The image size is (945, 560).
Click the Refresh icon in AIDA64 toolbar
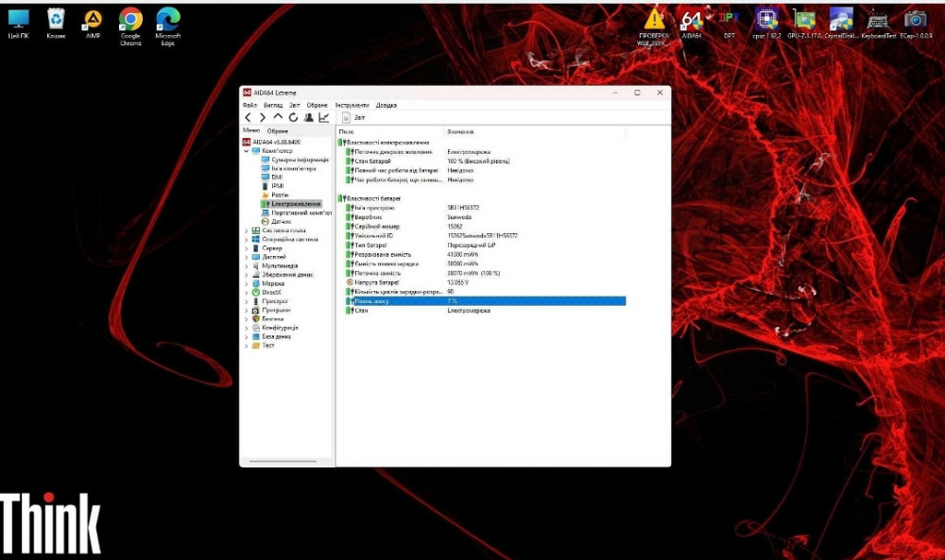293,117
